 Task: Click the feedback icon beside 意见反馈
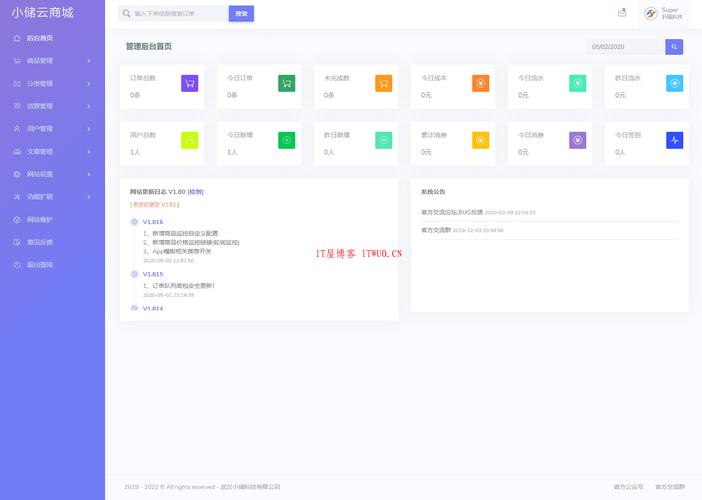[17, 242]
